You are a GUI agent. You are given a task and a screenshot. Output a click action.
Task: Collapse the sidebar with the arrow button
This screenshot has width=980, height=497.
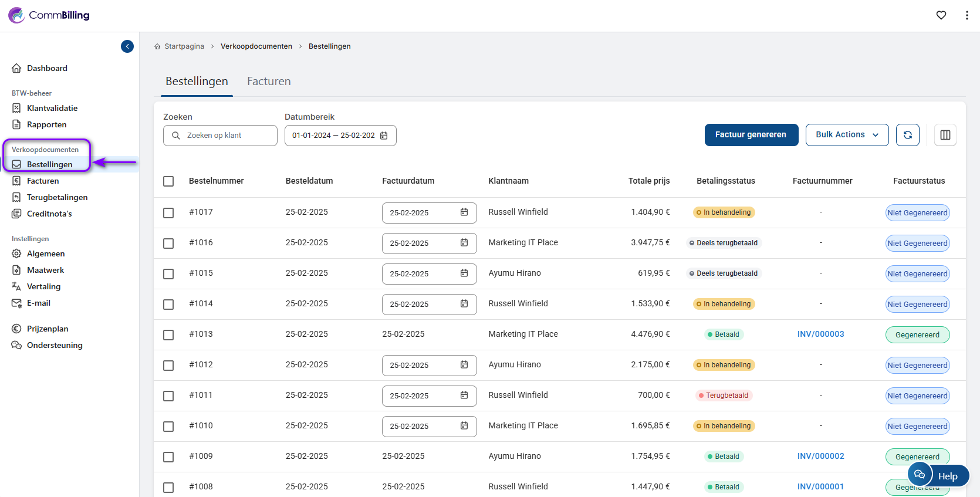point(127,46)
